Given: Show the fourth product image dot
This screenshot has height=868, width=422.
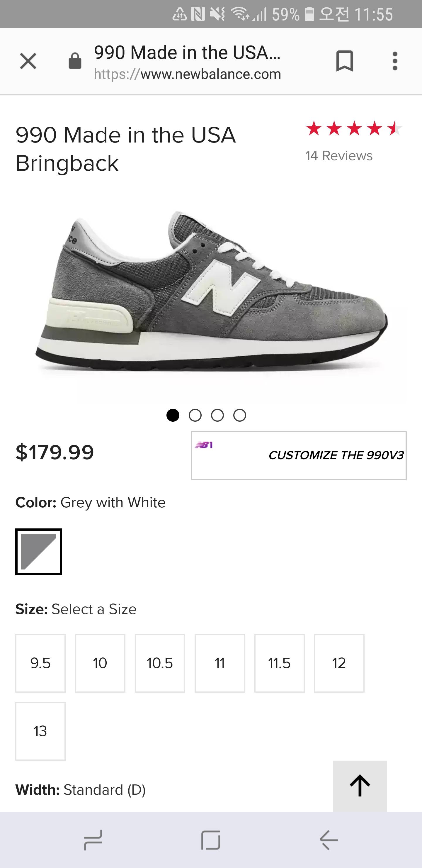Looking at the screenshot, I should pyautogui.click(x=239, y=416).
